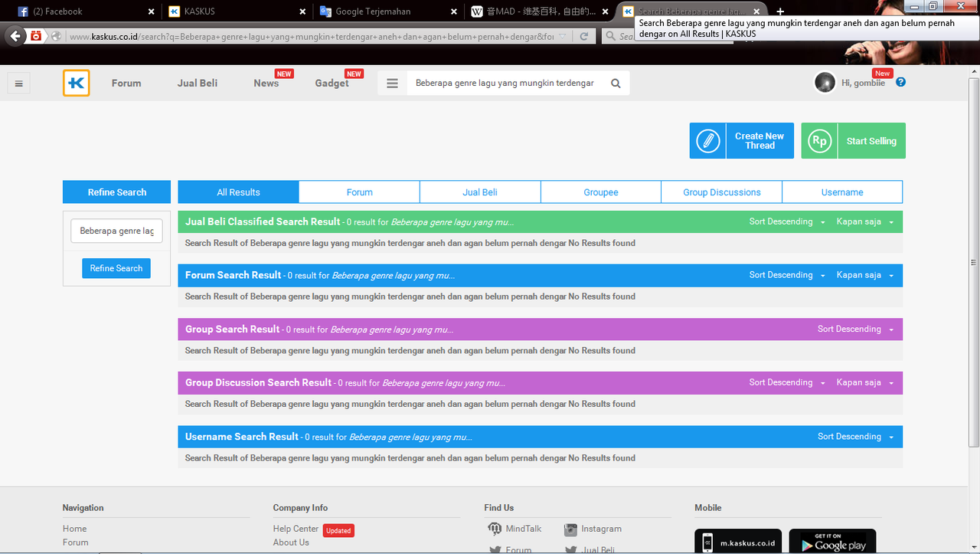Expand Kapan saja in Forum Search Result

coord(865,275)
